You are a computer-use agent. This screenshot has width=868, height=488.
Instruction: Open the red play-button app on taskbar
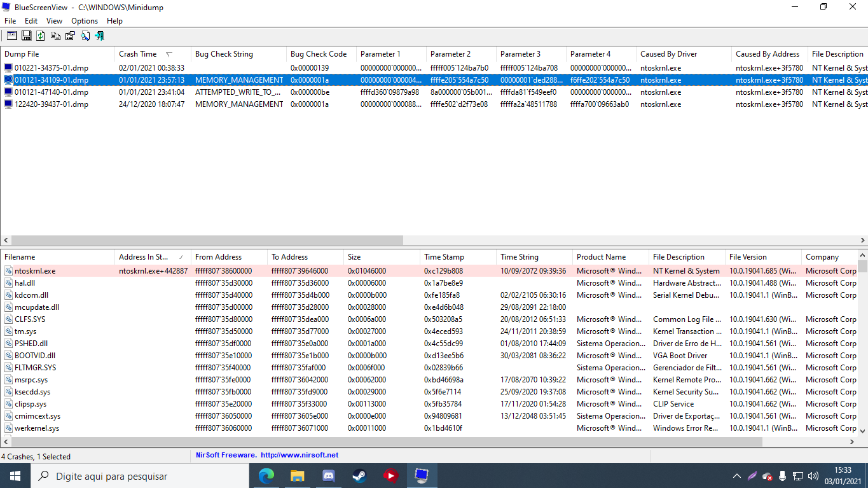tap(390, 476)
